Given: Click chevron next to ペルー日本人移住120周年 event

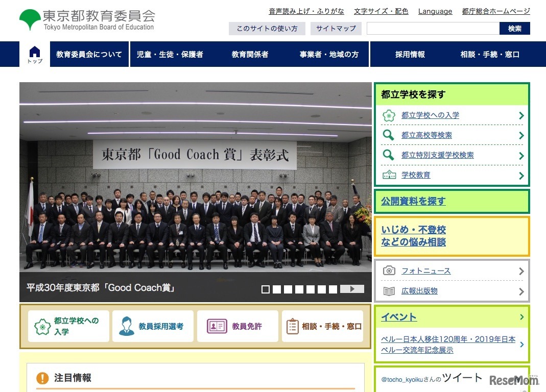Looking at the screenshot, I should point(521,345).
